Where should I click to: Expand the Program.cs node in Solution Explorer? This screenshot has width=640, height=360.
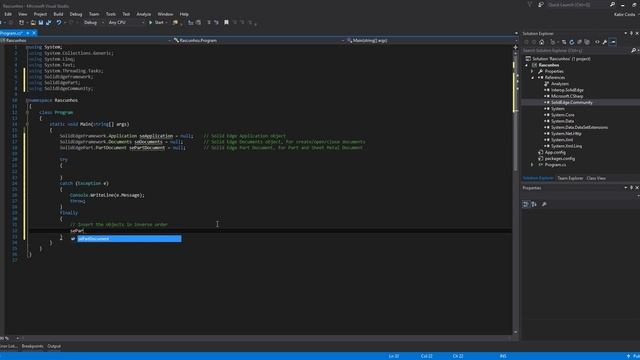[532, 165]
